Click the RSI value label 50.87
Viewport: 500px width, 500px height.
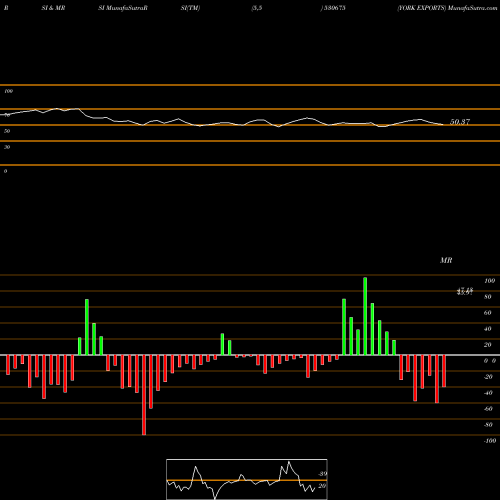460,122
